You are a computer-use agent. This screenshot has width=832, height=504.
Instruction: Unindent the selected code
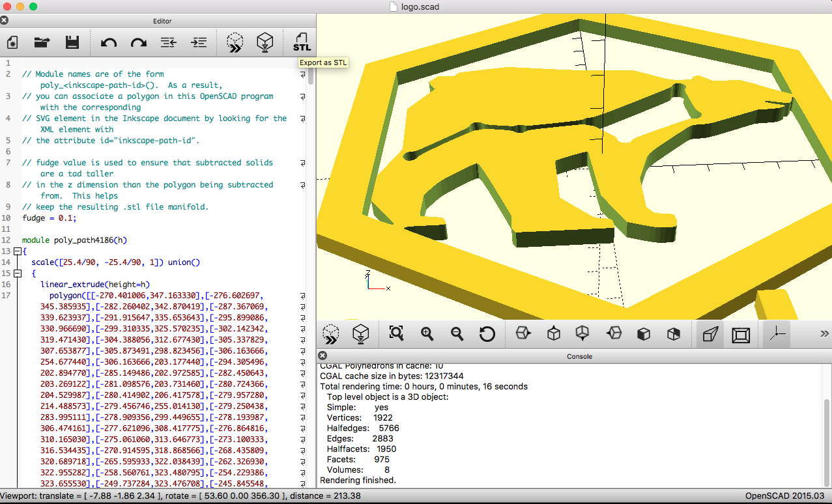click(168, 43)
